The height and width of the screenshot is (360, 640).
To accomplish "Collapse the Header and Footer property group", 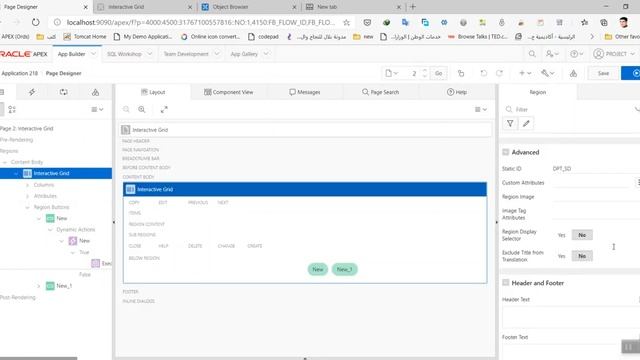I will (506, 283).
